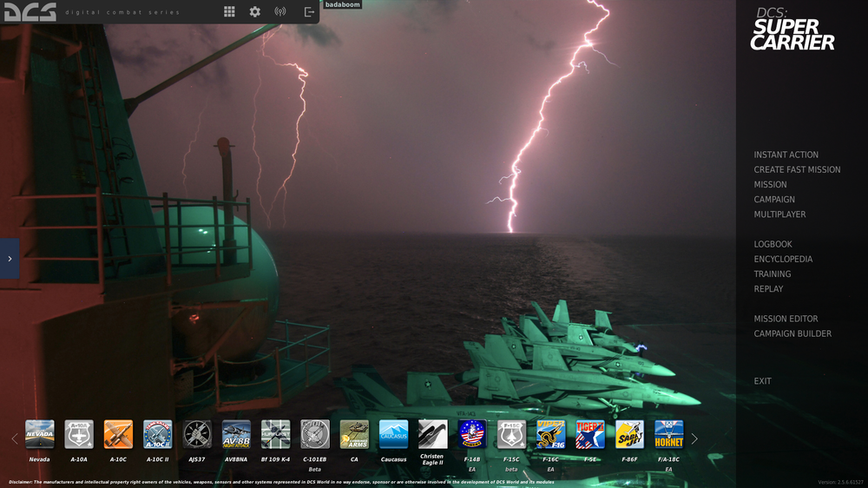The image size is (868, 488).
Task: Open the Multiplayer menu item
Action: (x=779, y=214)
